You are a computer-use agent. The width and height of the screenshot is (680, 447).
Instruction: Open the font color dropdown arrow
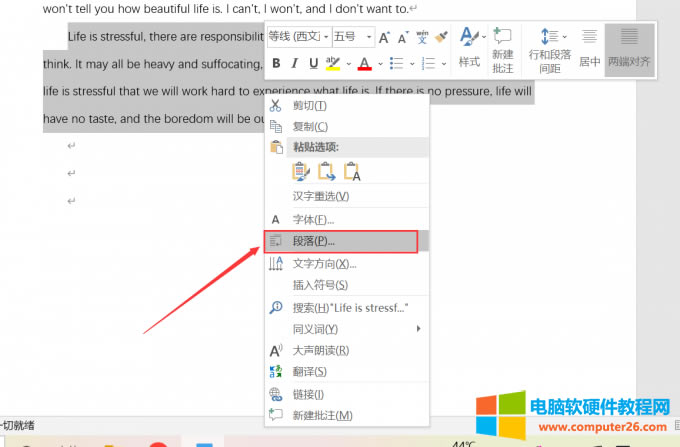[380, 64]
